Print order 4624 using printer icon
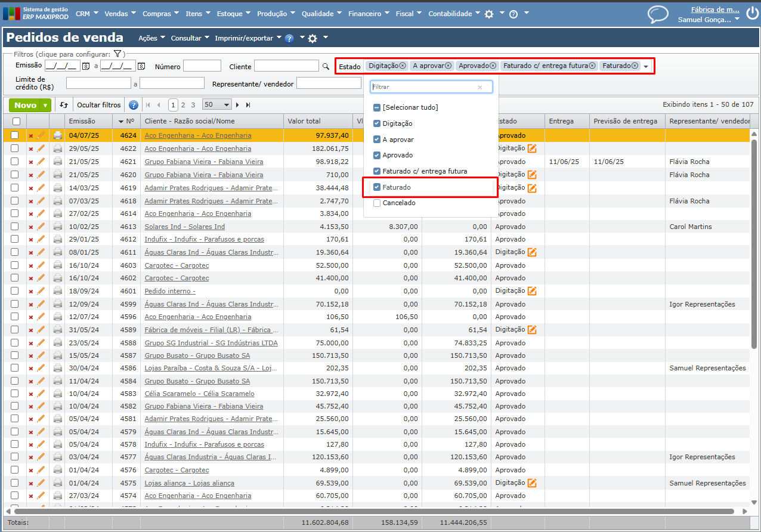 [x=57, y=135]
